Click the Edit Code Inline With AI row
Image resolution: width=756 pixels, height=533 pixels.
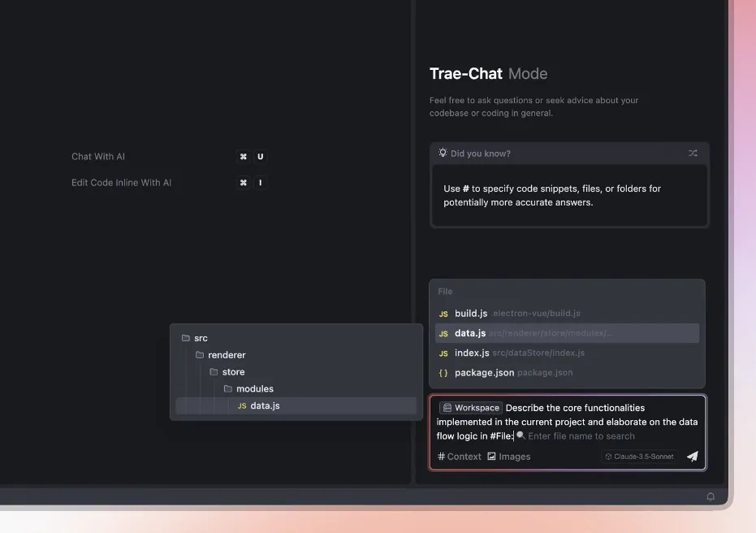coord(169,182)
